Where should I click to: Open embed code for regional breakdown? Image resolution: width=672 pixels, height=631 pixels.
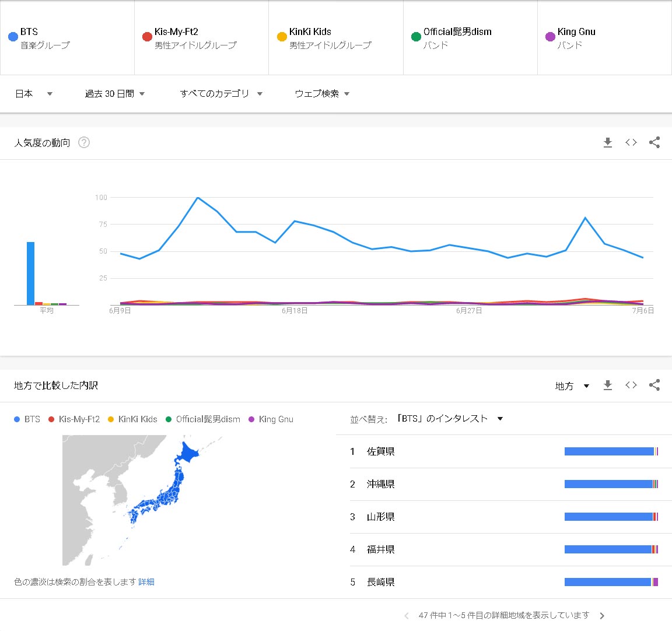[631, 385]
